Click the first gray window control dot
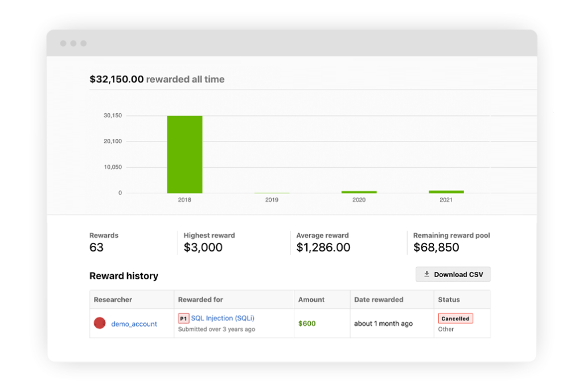The width and height of the screenshot is (583, 392). pyautogui.click(x=63, y=43)
